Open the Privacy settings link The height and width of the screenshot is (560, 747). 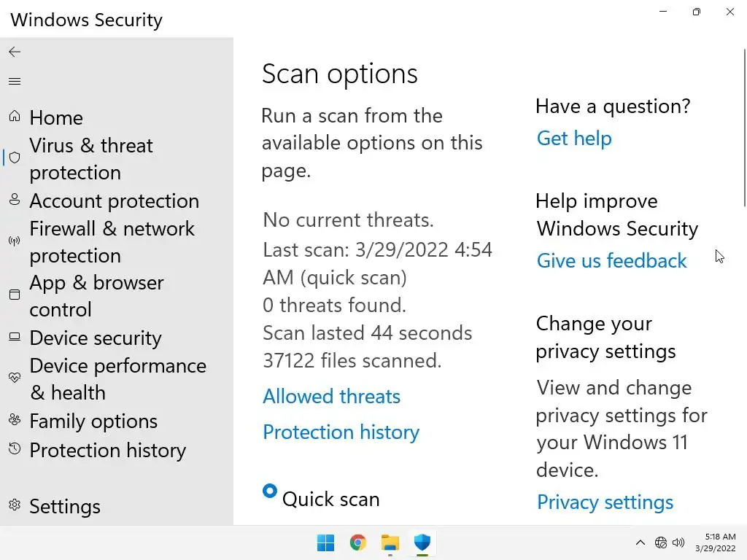605,502
